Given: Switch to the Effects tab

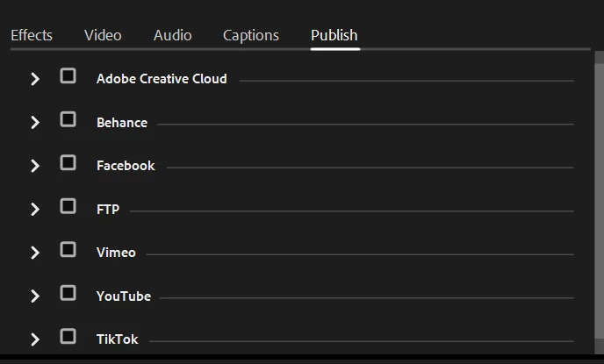Looking at the screenshot, I should click(x=32, y=35).
